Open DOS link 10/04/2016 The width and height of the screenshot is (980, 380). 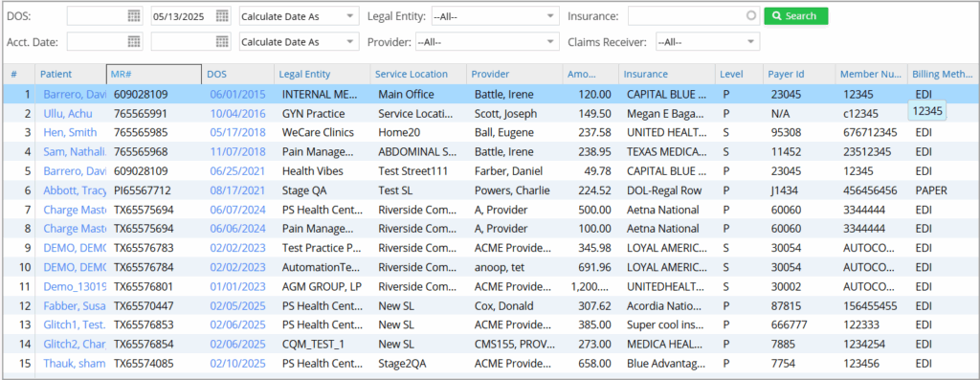coord(237,114)
